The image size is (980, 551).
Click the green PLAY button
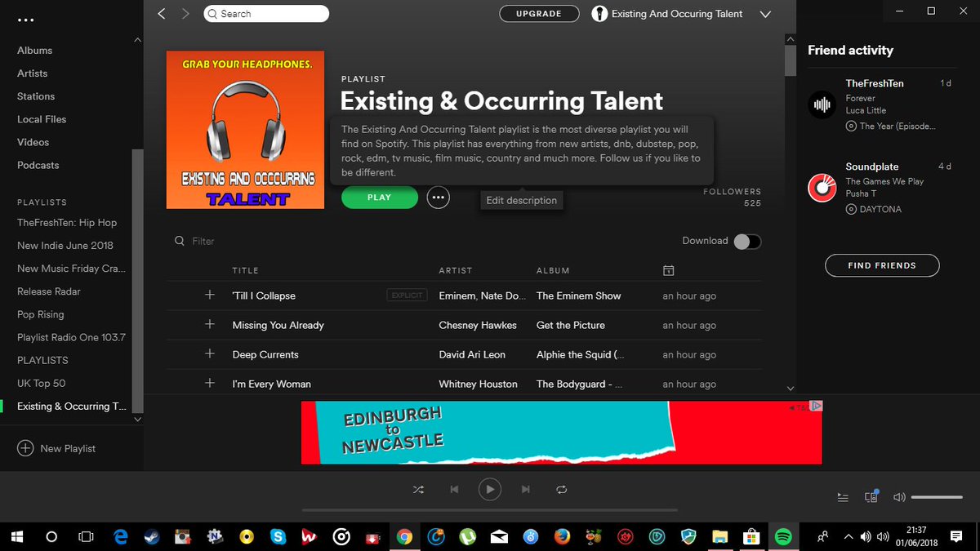380,198
